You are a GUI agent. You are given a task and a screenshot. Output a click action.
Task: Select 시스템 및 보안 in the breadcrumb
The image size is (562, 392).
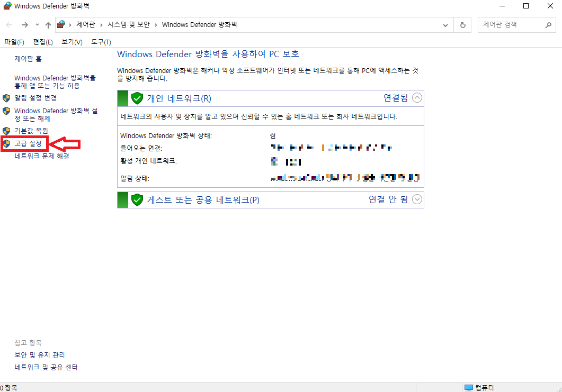tap(129, 24)
